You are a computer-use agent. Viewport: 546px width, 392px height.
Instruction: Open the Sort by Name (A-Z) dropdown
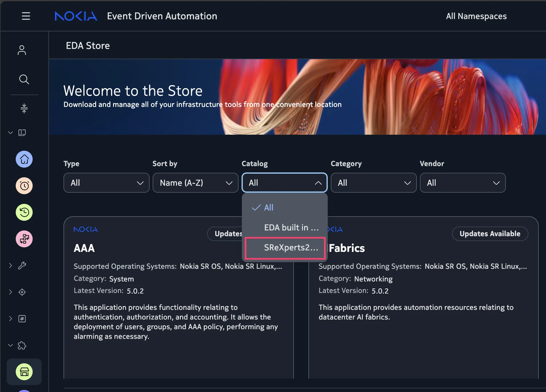pos(196,183)
